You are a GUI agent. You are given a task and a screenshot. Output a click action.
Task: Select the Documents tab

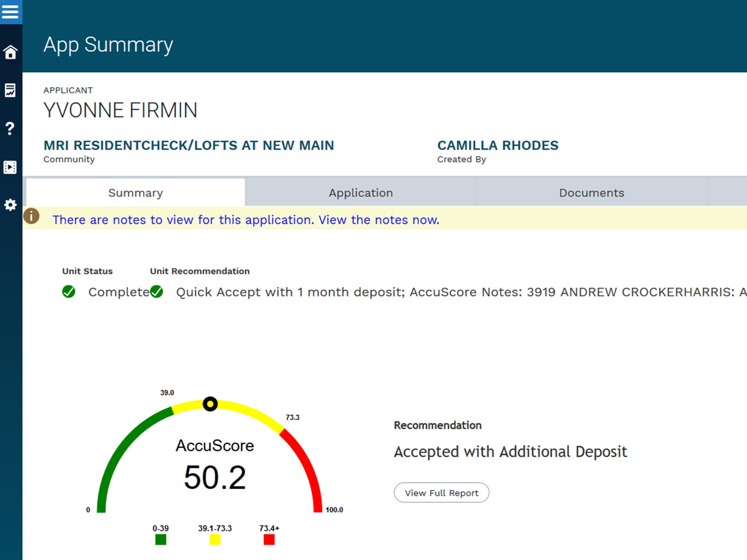592,193
